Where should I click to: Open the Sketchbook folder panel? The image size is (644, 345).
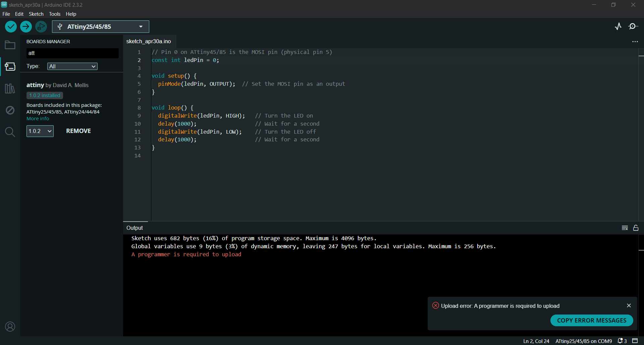[x=10, y=45]
